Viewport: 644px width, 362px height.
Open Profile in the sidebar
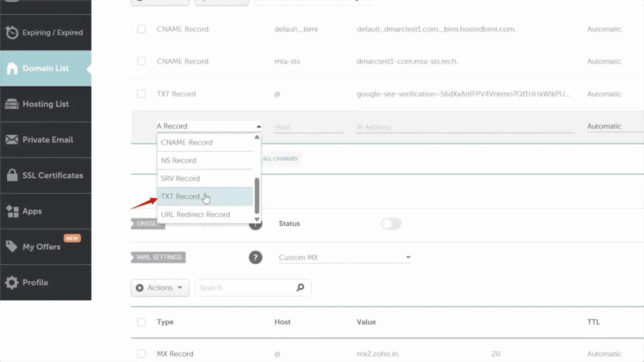(46, 282)
